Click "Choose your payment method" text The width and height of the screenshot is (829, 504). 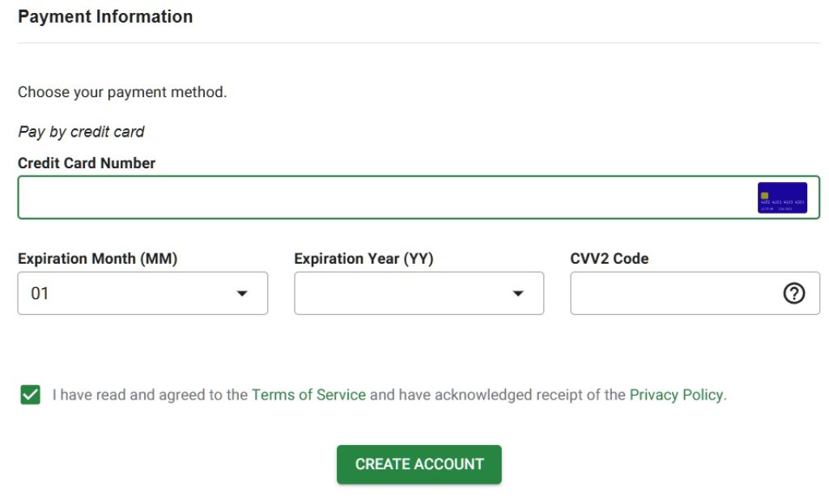pyautogui.click(x=122, y=92)
